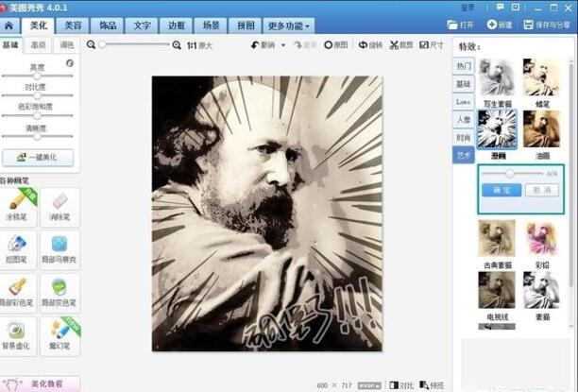
Task: Click 保存与分享 save icon
Action: 547,25
